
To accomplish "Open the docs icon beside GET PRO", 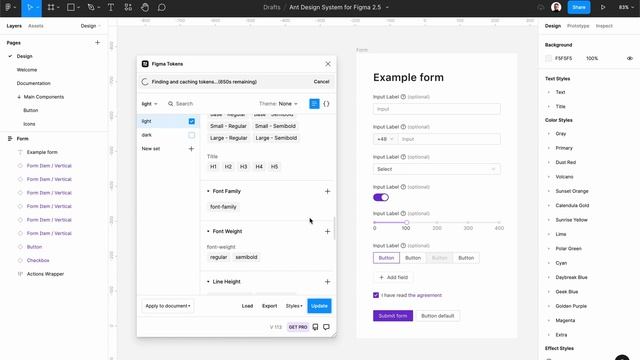I will pos(315,327).
